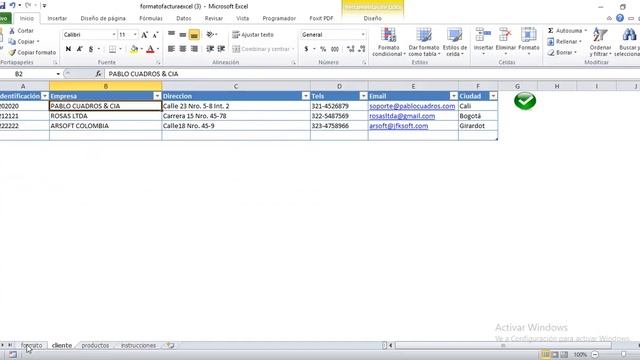Align text right

click(x=194, y=49)
